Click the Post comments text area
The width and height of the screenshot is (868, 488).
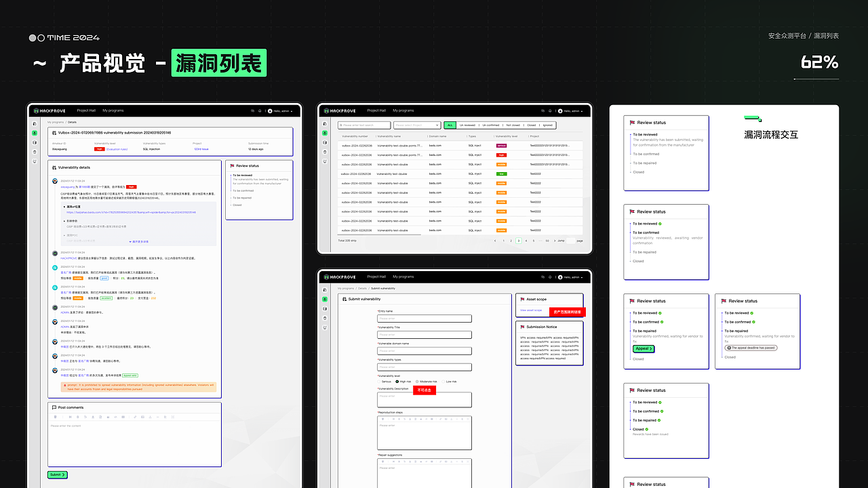(x=134, y=444)
